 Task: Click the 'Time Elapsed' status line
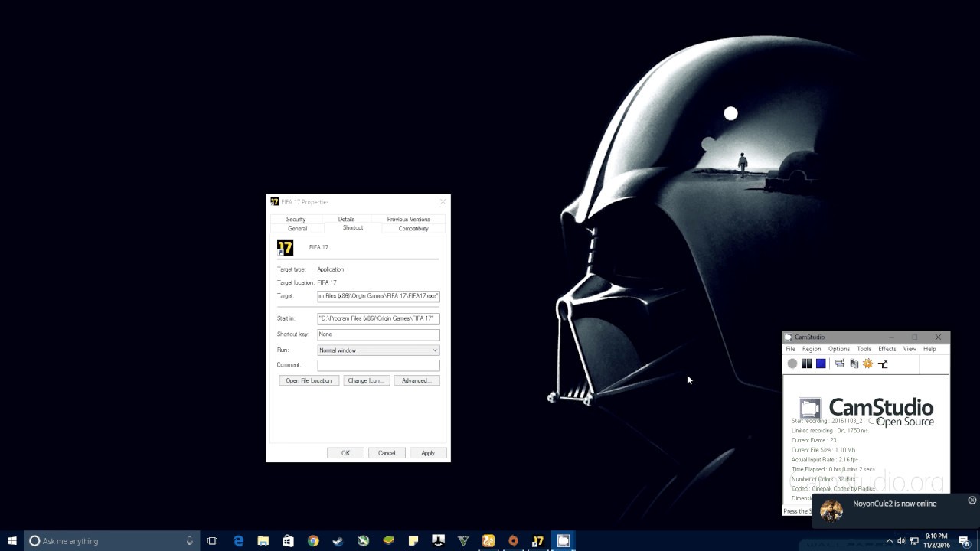pyautogui.click(x=833, y=469)
